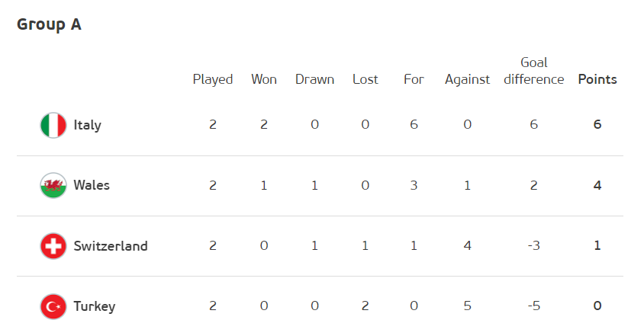The height and width of the screenshot is (336, 644).
Task: Click the Goal difference column header
Action: pyautogui.click(x=534, y=71)
